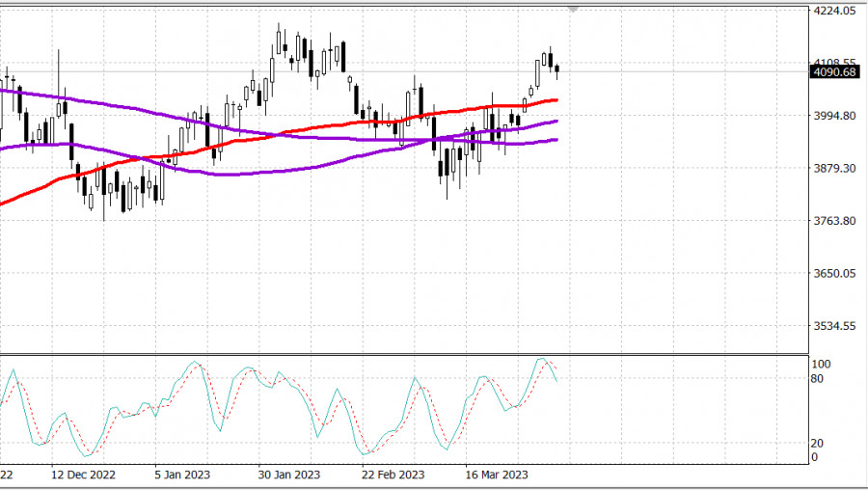Viewport: 868px width, 490px height.
Task: Select the 3763.80 price axis label
Action: pos(835,221)
